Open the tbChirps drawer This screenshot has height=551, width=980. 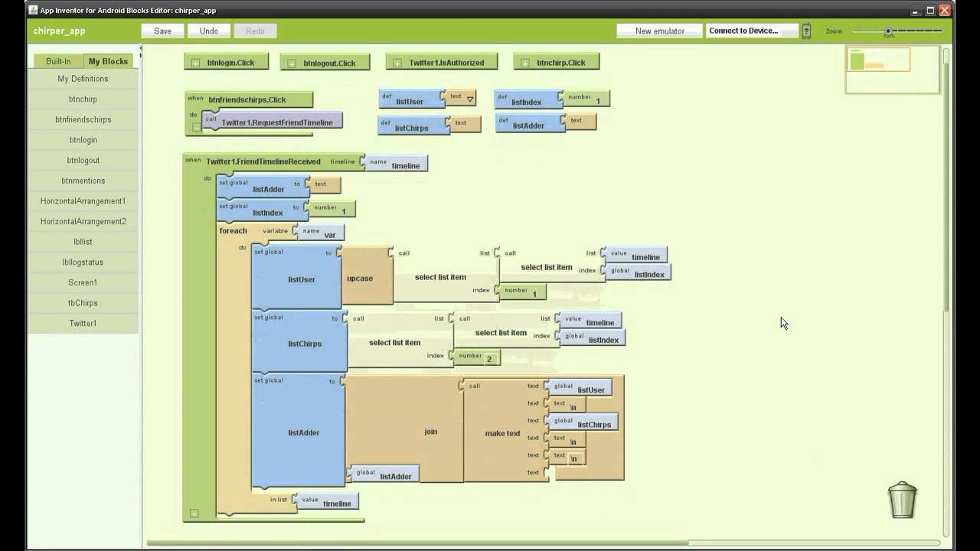coord(83,303)
